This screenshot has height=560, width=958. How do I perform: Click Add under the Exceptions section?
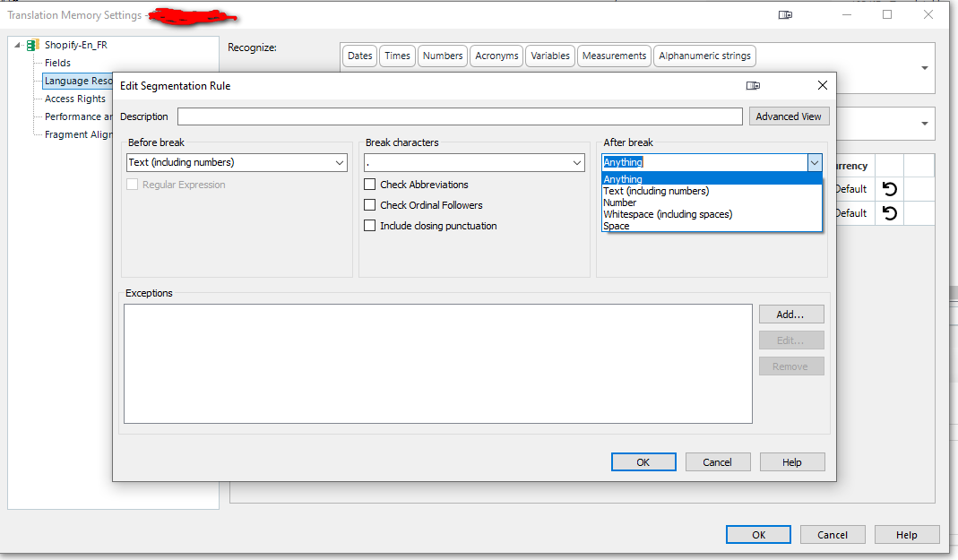790,314
